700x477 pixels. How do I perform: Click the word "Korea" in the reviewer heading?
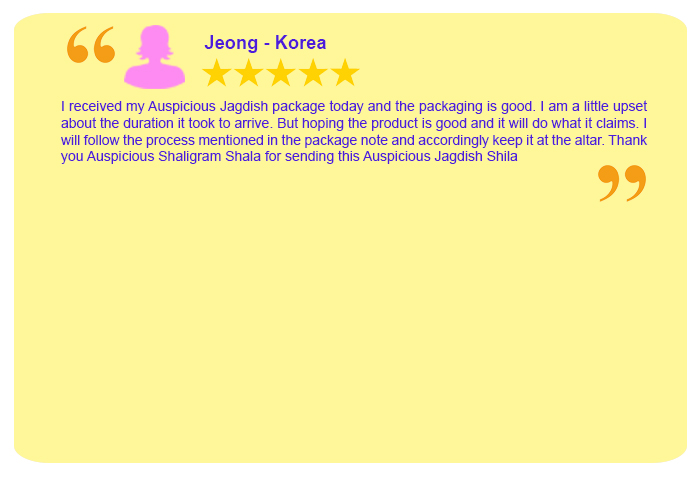click(301, 43)
